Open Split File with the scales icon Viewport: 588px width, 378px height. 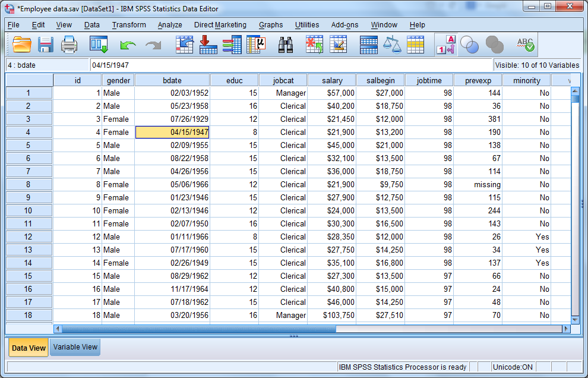(x=393, y=44)
